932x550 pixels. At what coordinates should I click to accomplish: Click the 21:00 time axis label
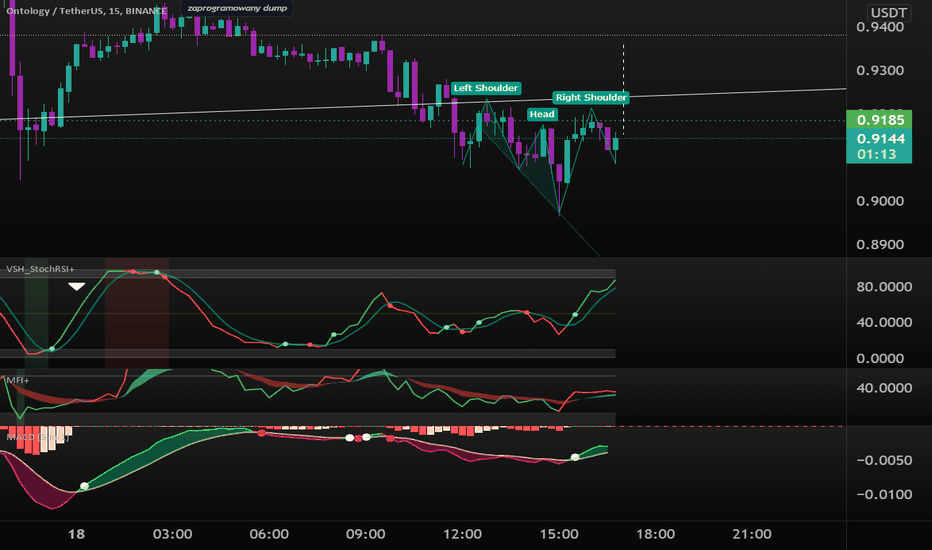point(752,534)
